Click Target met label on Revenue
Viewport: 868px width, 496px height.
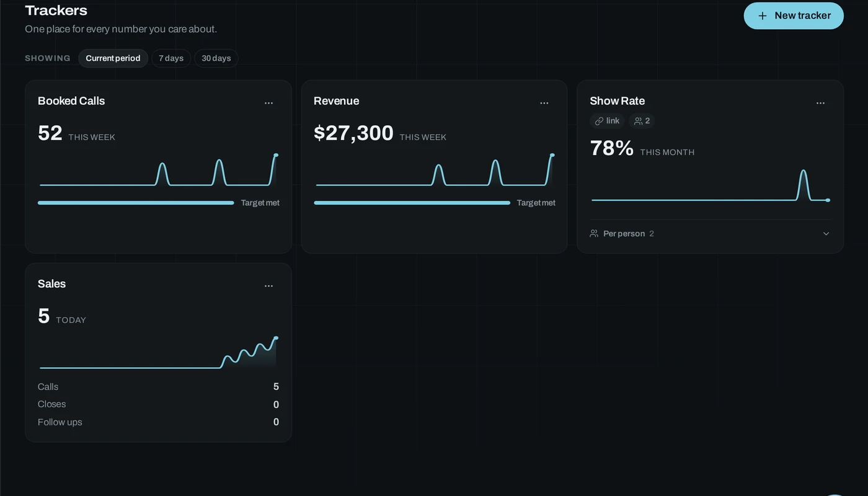click(536, 203)
